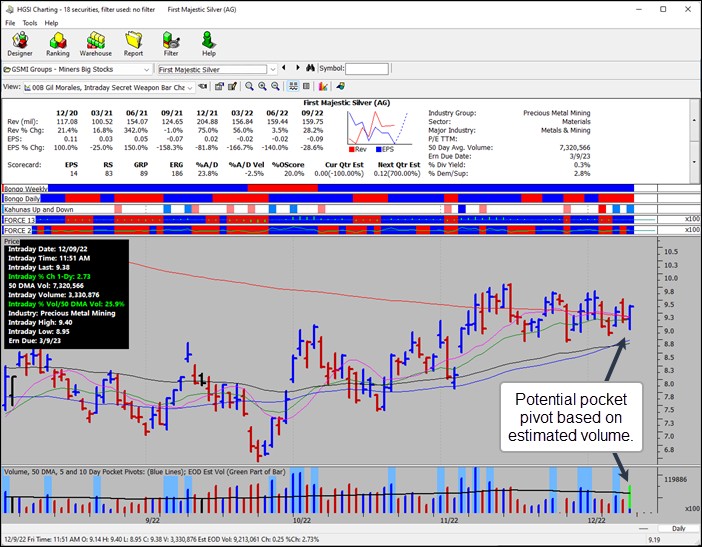This screenshot has height=547, width=702.
Task: Click the Intraday % Ch 1-Dy 2.73 line
Action: (49, 276)
